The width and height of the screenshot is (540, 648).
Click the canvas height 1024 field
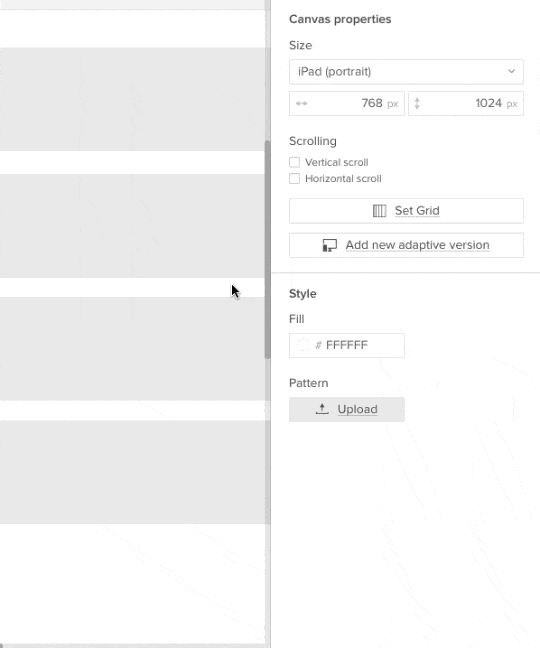click(x=466, y=103)
